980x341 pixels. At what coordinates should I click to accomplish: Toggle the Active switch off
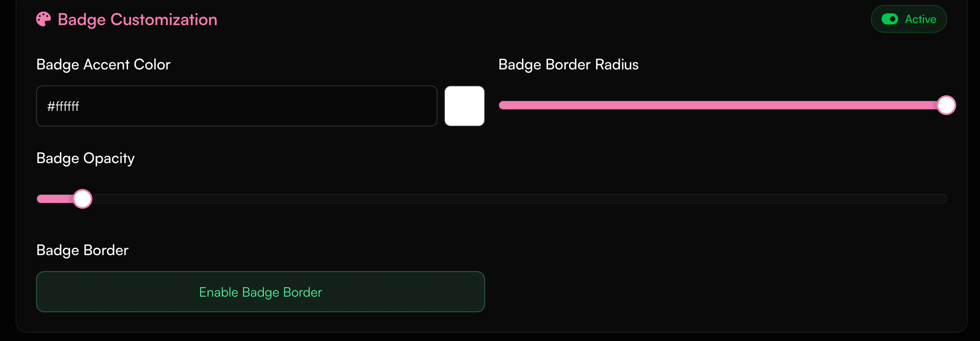coord(890,19)
